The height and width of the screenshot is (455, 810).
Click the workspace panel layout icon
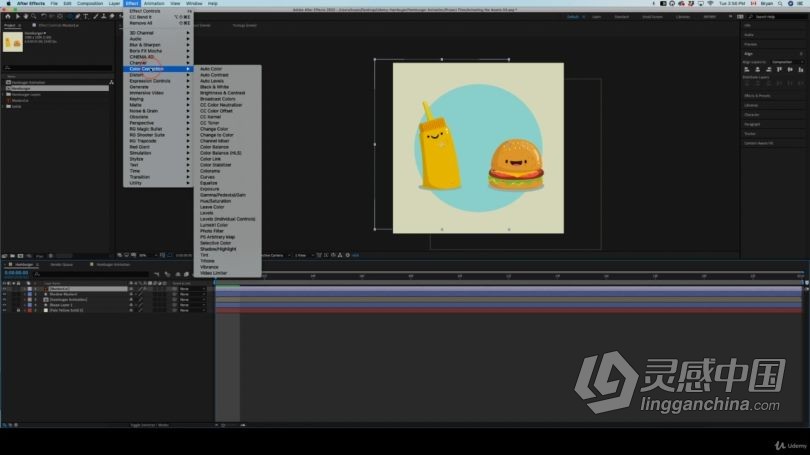pos(740,17)
